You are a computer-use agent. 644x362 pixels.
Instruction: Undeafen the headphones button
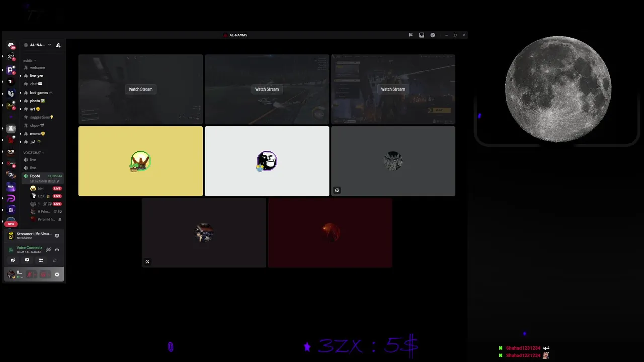[x=43, y=274]
